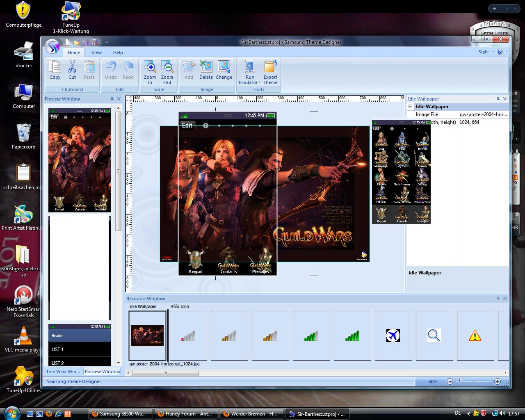Collapse the Idle Wallpaper property group
This screenshot has height=420, width=525.
[410, 107]
